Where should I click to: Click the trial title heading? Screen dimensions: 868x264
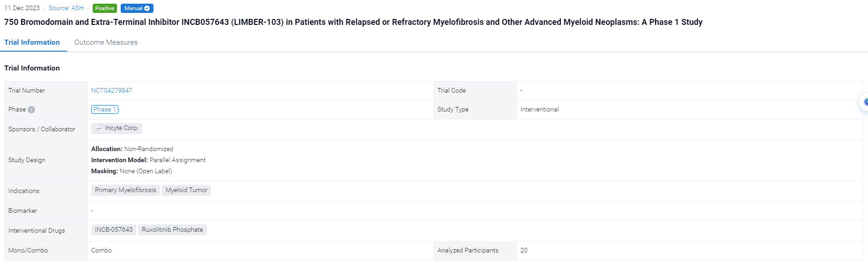point(353,22)
